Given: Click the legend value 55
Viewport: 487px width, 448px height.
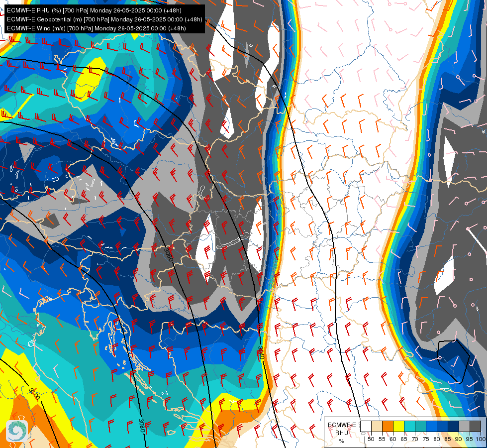Looking at the screenshot, I should pos(382,439).
